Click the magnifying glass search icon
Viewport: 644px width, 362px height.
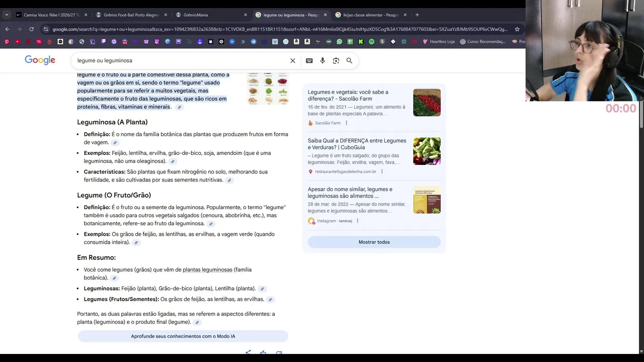[x=349, y=60]
